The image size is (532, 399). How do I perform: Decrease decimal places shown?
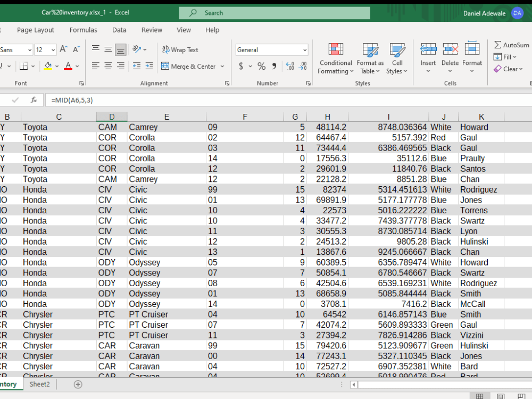click(303, 66)
